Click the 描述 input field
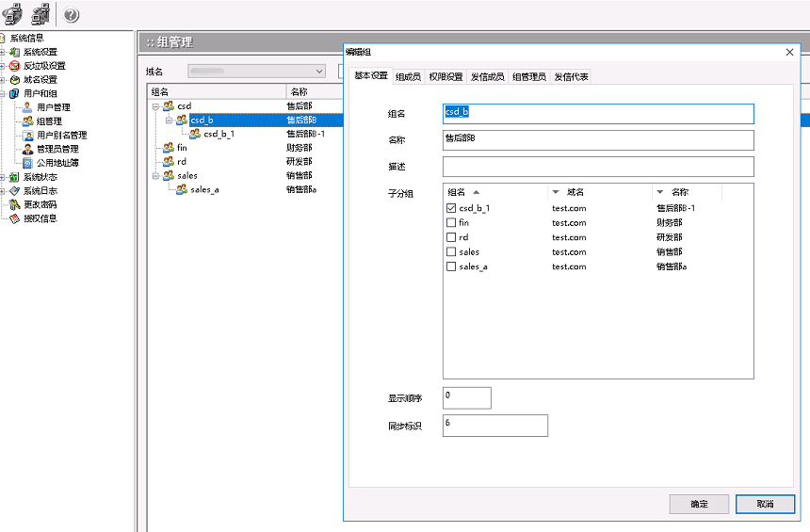This screenshot has height=532, width=810. (x=598, y=167)
